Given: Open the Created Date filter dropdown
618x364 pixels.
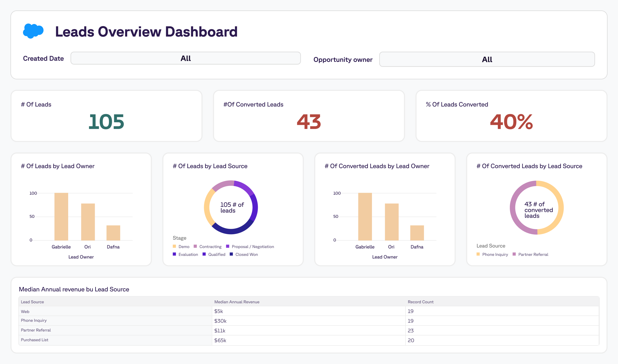Looking at the screenshot, I should coord(185,58).
